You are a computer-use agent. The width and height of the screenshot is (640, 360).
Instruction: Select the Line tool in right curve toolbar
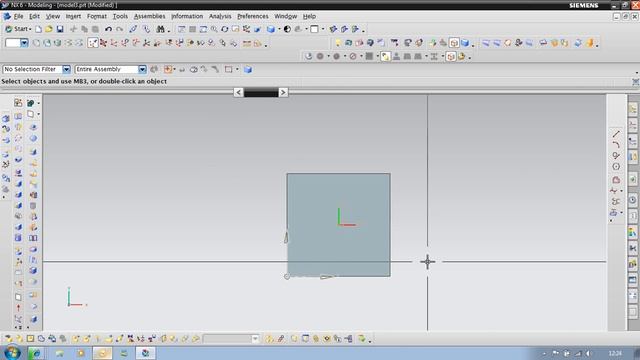(x=616, y=134)
